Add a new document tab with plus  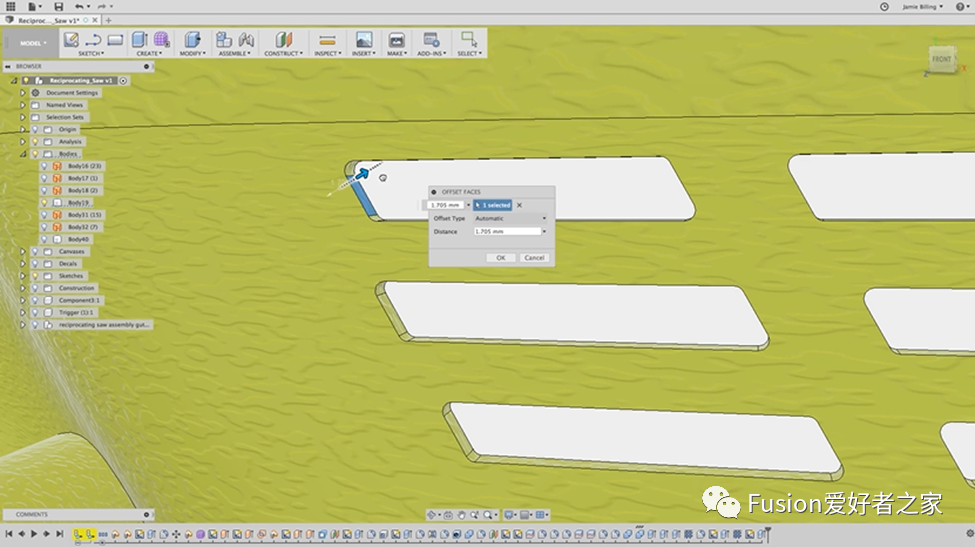pos(108,21)
